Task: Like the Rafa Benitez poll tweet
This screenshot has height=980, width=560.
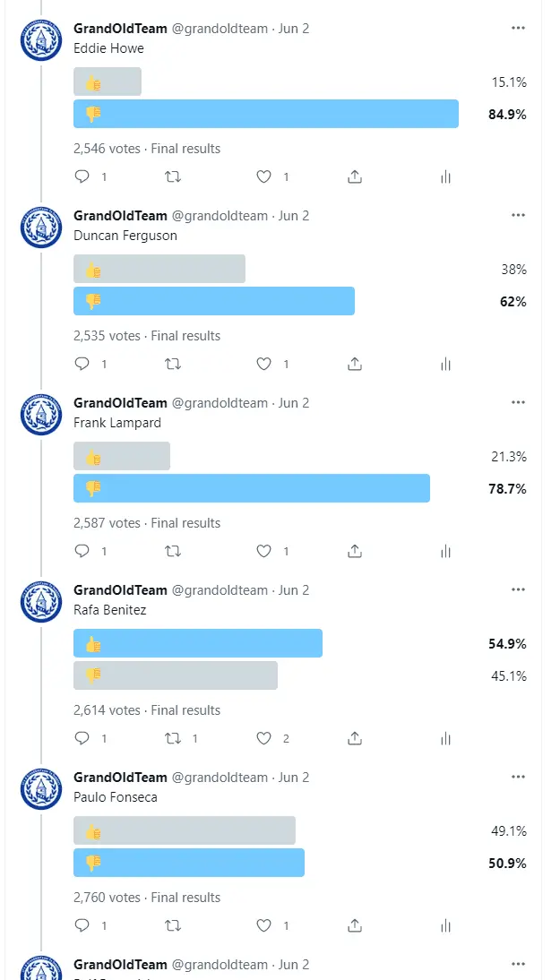Action: click(x=263, y=739)
